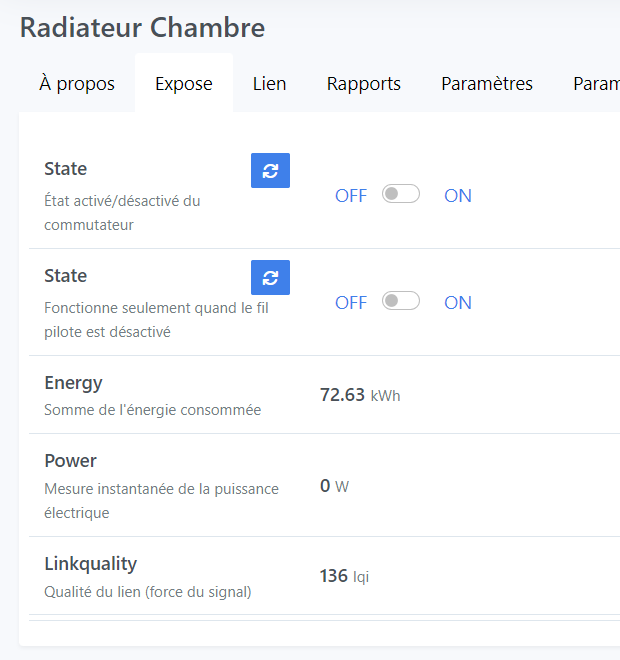620x660 pixels.
Task: Click the Linkquality row heading
Action: pyautogui.click(x=90, y=564)
